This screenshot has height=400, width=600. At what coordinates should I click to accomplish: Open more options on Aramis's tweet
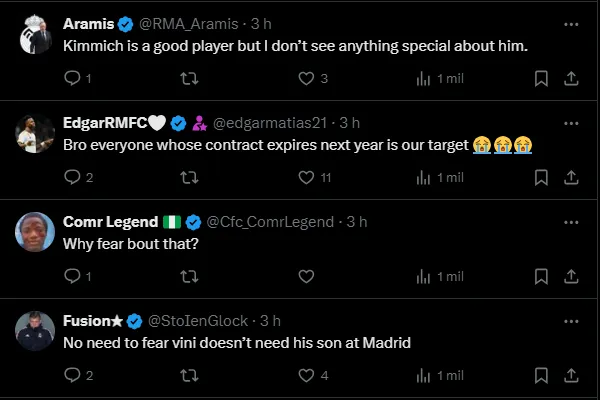pyautogui.click(x=570, y=23)
